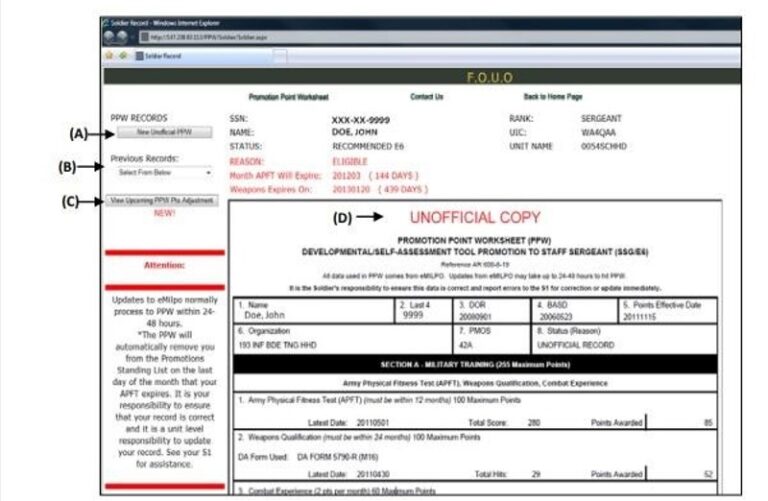768x501 pixels.
Task: Click the red Attention: heading
Action: click(164, 265)
